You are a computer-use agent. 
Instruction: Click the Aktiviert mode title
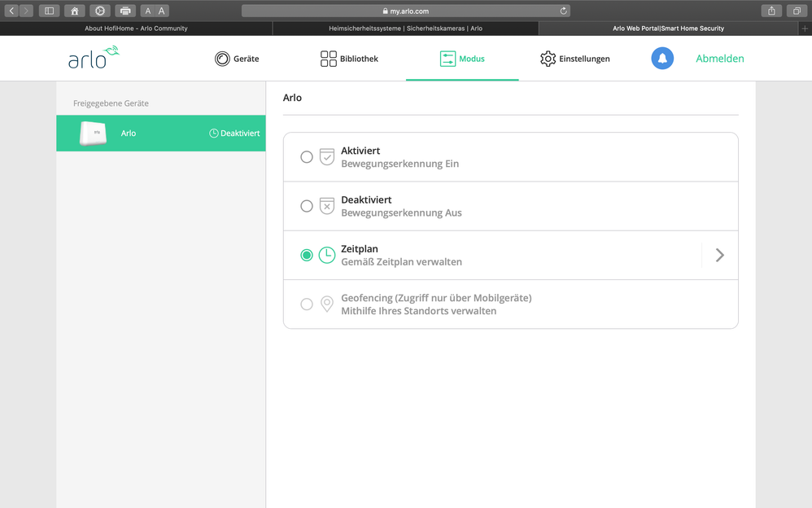point(360,151)
